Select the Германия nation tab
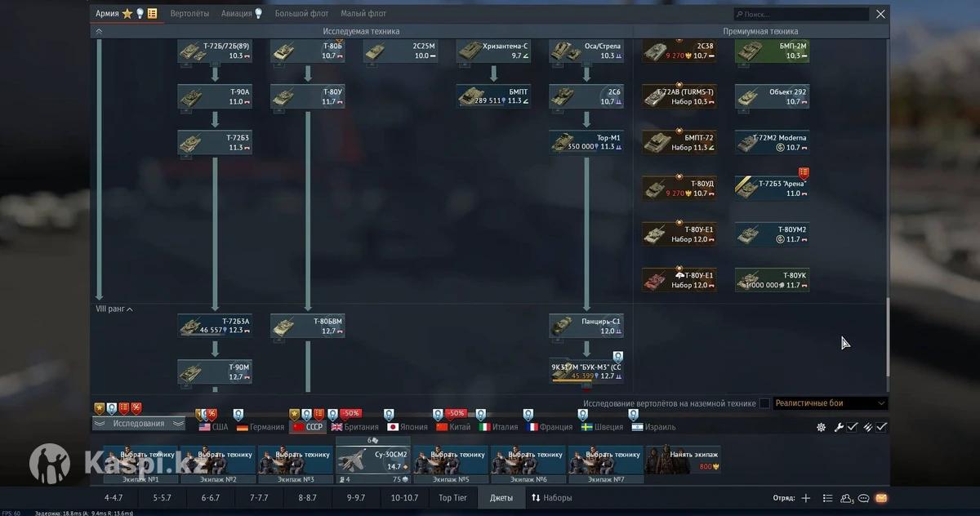980x516 pixels. click(x=261, y=427)
